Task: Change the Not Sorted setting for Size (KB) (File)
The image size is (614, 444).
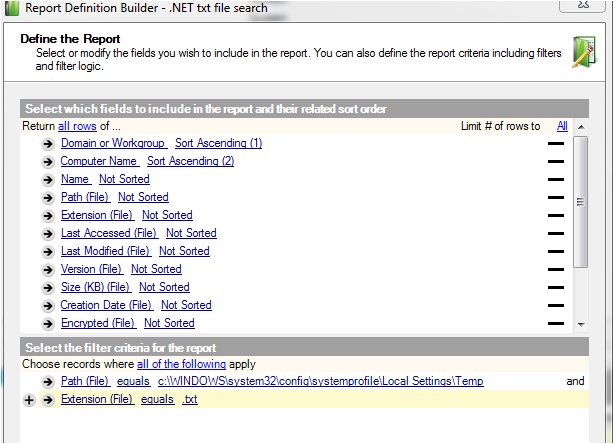Action: [x=164, y=287]
